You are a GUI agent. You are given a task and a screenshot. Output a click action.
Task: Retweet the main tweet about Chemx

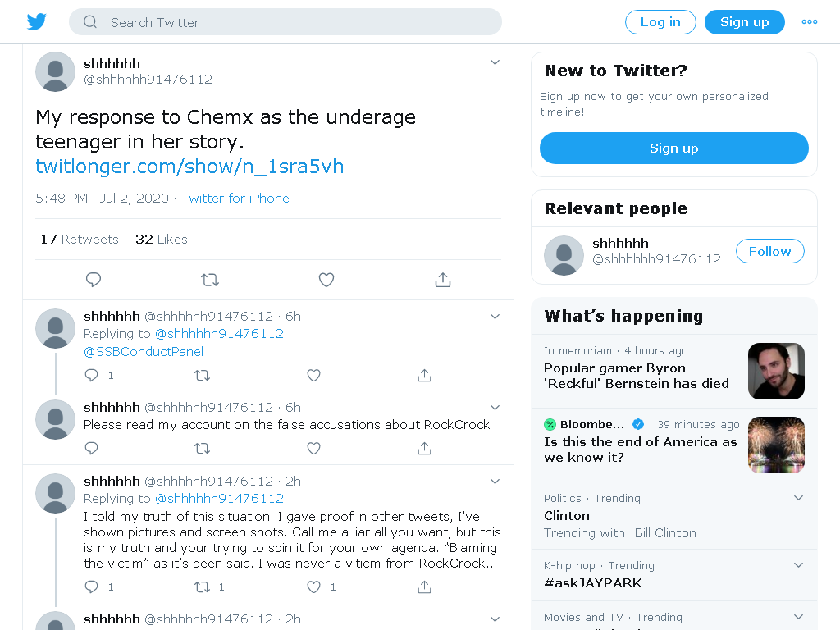210,280
